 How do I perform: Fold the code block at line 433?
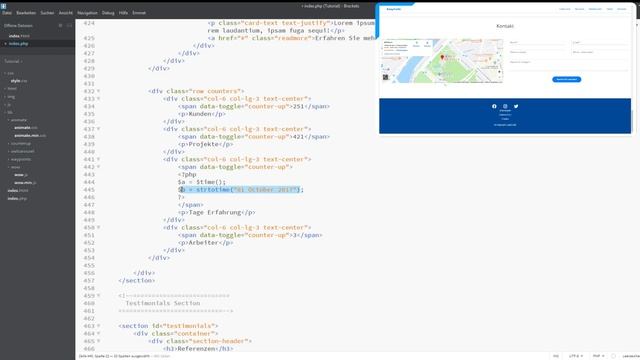[98, 99]
